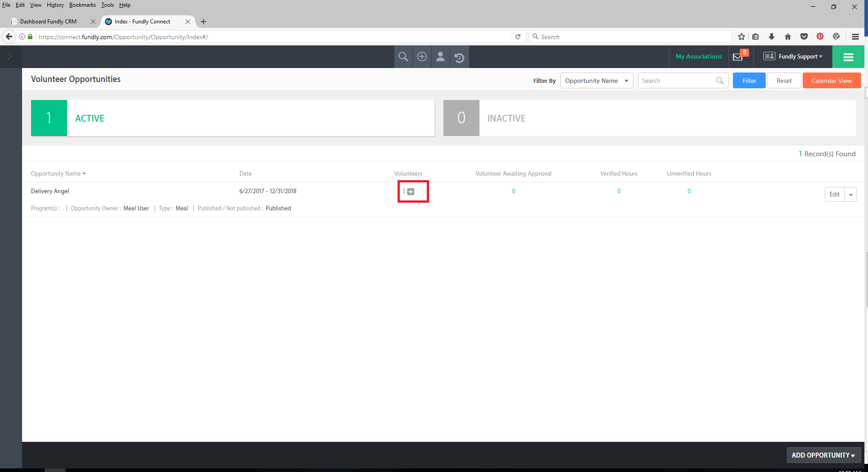Open a new browser tab
This screenshot has height=472, width=868.
click(203, 22)
